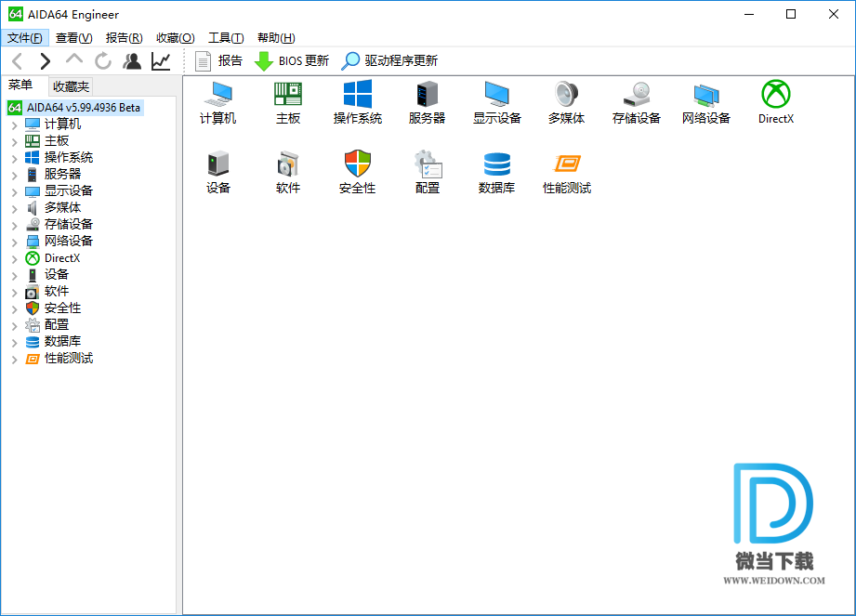Expand the 网络设备 tree node
Viewport: 856px width, 616px height.
[14, 242]
